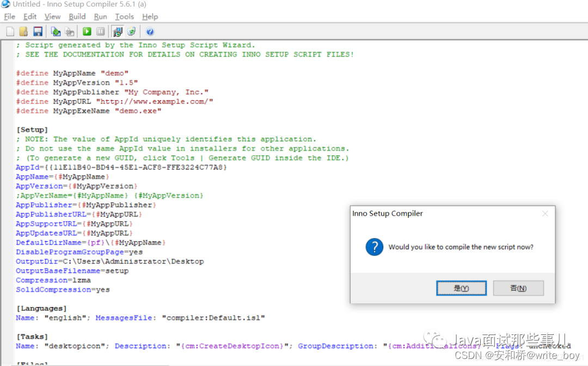Close the Inno Setup Compiler dialog
The width and height of the screenshot is (588, 366).
click(x=545, y=213)
